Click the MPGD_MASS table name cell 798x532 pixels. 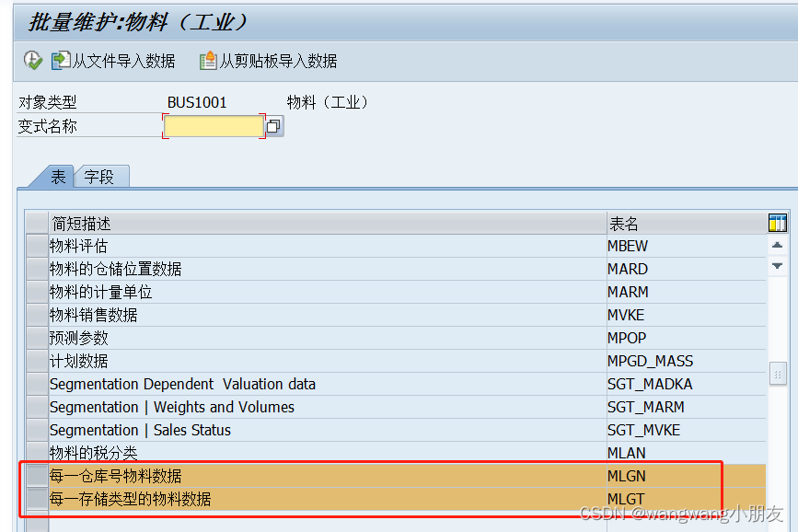click(x=687, y=361)
